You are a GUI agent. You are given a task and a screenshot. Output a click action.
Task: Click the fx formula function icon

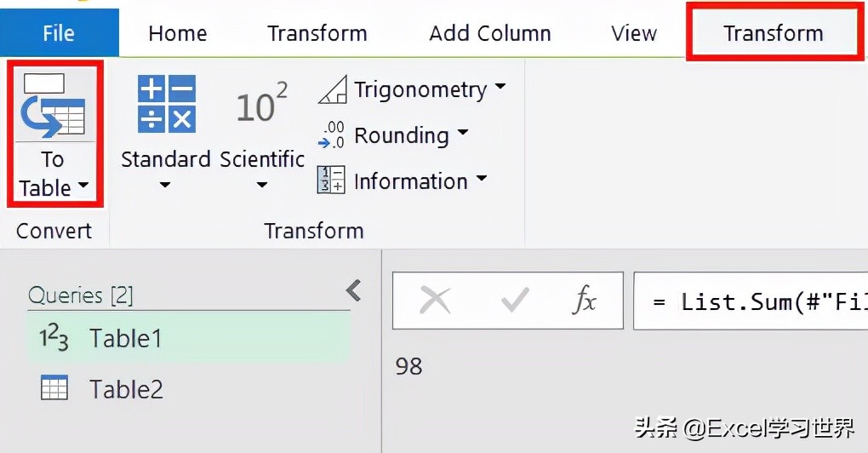click(585, 301)
